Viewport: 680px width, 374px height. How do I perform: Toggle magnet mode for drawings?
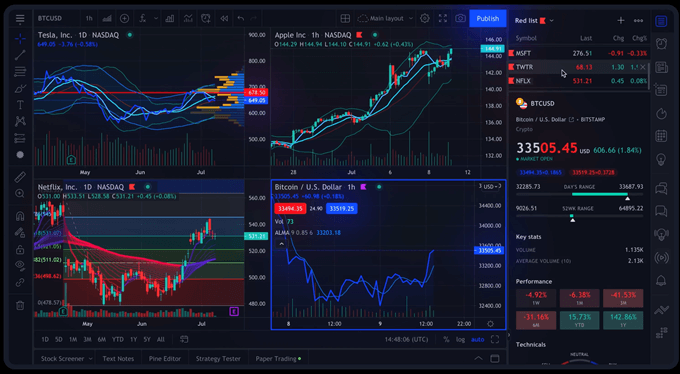pyautogui.click(x=20, y=216)
